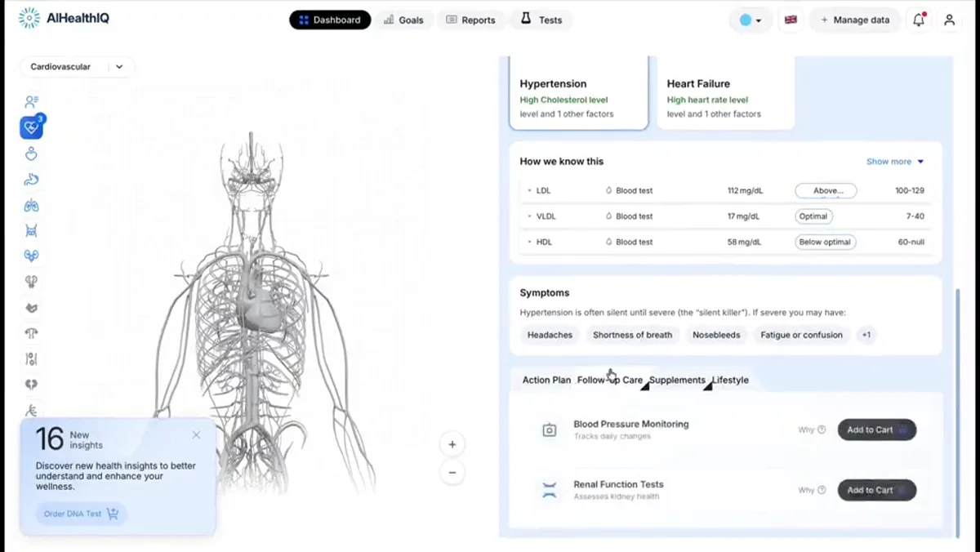The width and height of the screenshot is (980, 552).
Task: Click the HDL Below optimal status badge
Action: pos(826,242)
